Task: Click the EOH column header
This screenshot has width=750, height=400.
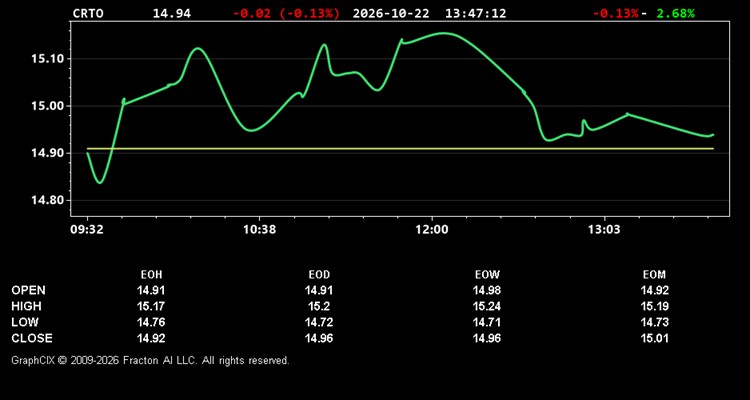Action: (x=151, y=275)
